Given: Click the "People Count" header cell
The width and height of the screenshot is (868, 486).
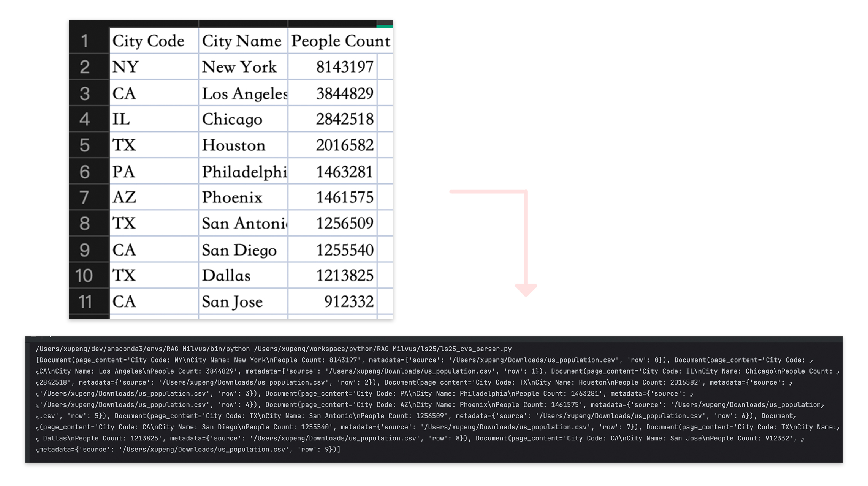Looking at the screenshot, I should 340,41.
